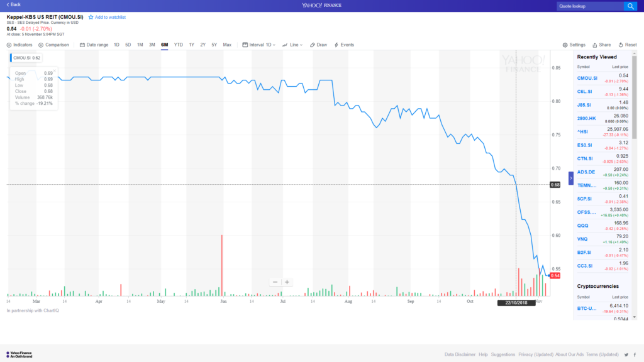
Task: Open chart Settings gear
Action: click(x=574, y=45)
